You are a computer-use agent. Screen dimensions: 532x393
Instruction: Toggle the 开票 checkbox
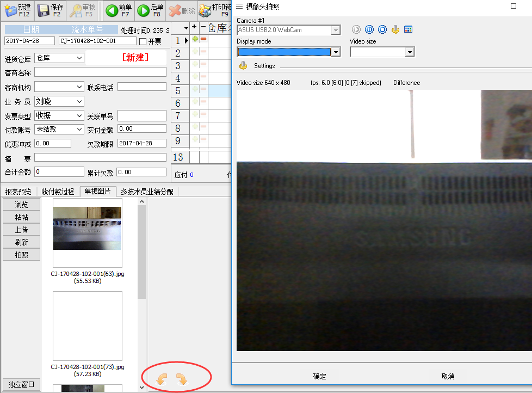143,41
